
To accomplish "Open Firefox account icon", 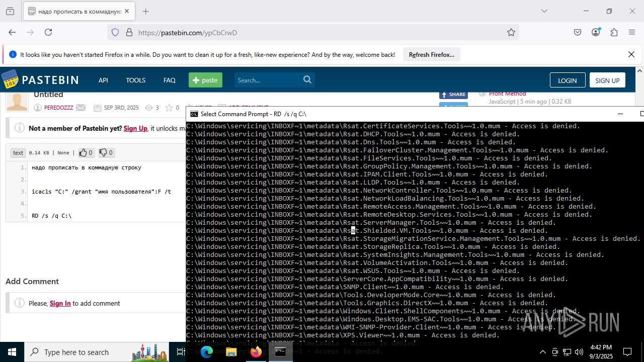I will click(x=596, y=32).
